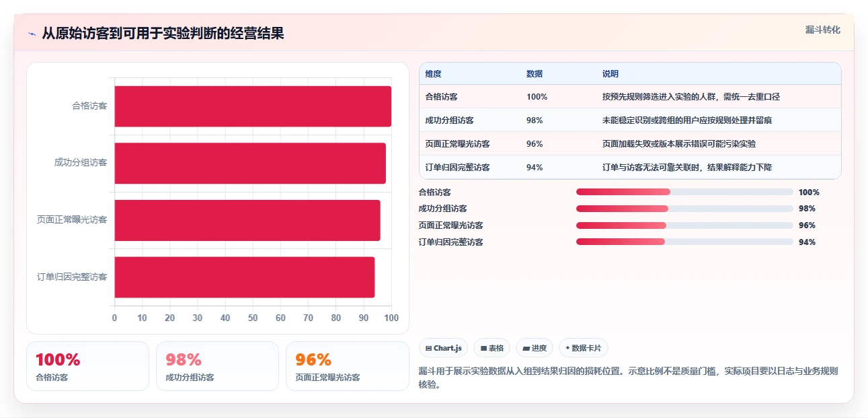Click the 成功分组访客 label in progress list
The width and height of the screenshot is (868, 418).
442,209
